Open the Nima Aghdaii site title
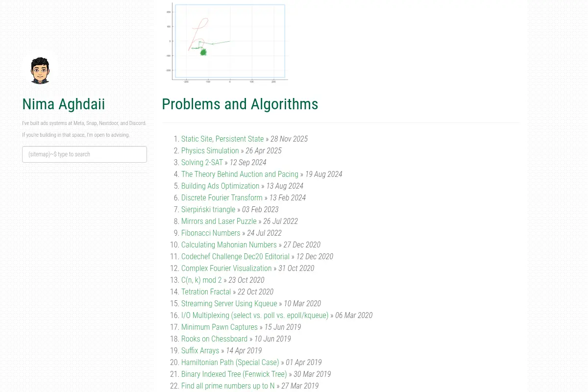Viewport: 588px width, 392px height. coord(64,104)
